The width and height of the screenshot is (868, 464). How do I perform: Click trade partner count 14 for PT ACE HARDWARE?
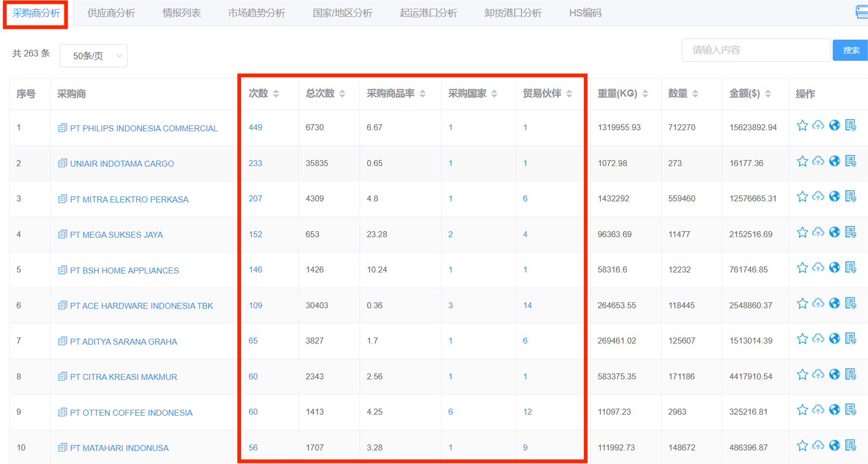click(x=527, y=306)
